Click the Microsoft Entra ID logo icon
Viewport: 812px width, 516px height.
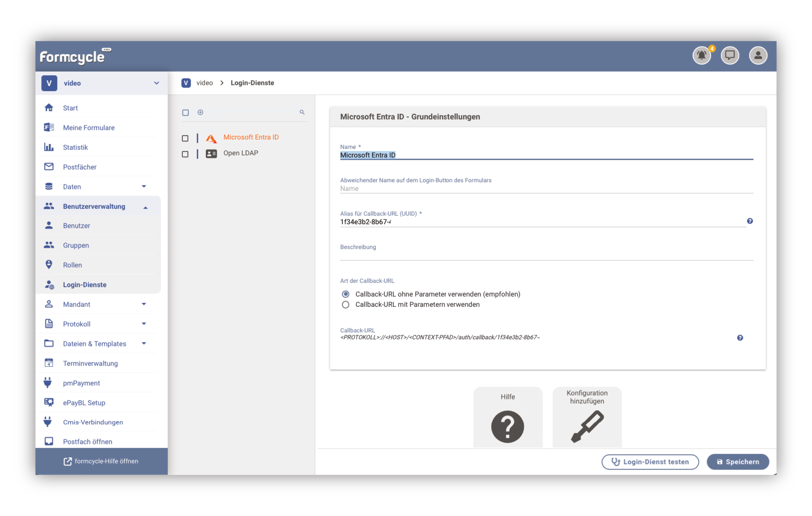coord(211,138)
